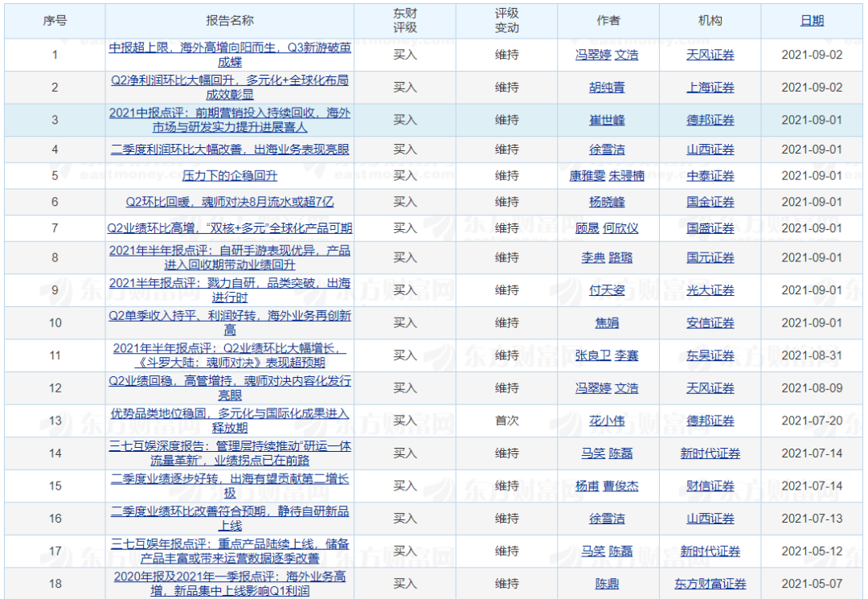Image resolution: width=868 pixels, height=599 pixels.
Task: Open institution 东吴证券
Action: [x=710, y=355]
